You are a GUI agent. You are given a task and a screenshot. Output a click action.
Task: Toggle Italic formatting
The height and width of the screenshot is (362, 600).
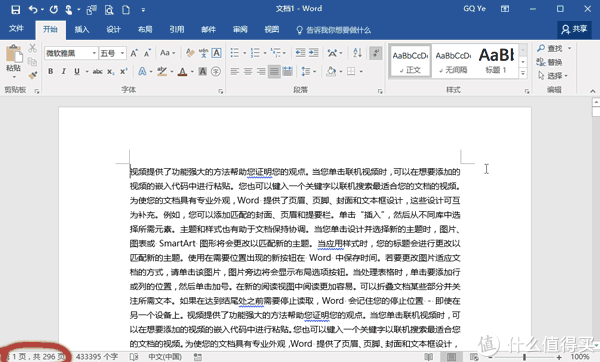pyautogui.click(x=64, y=72)
